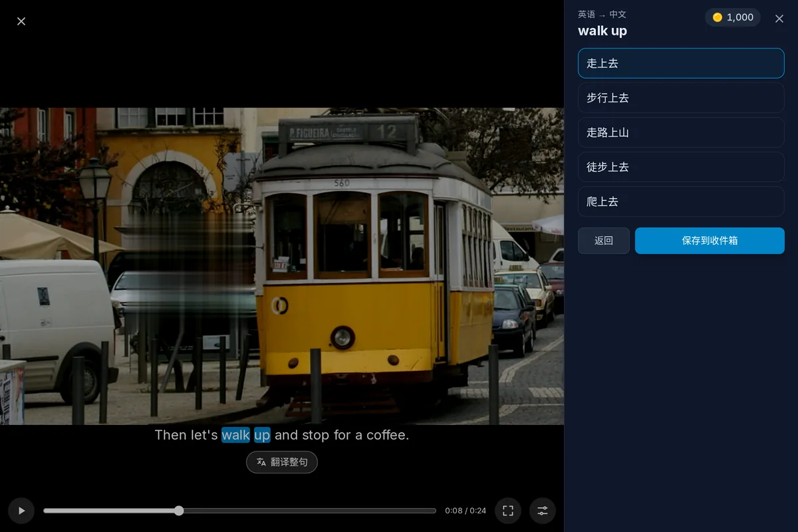The image size is (798, 532).
Task: Click the 返回 back button
Action: click(604, 241)
